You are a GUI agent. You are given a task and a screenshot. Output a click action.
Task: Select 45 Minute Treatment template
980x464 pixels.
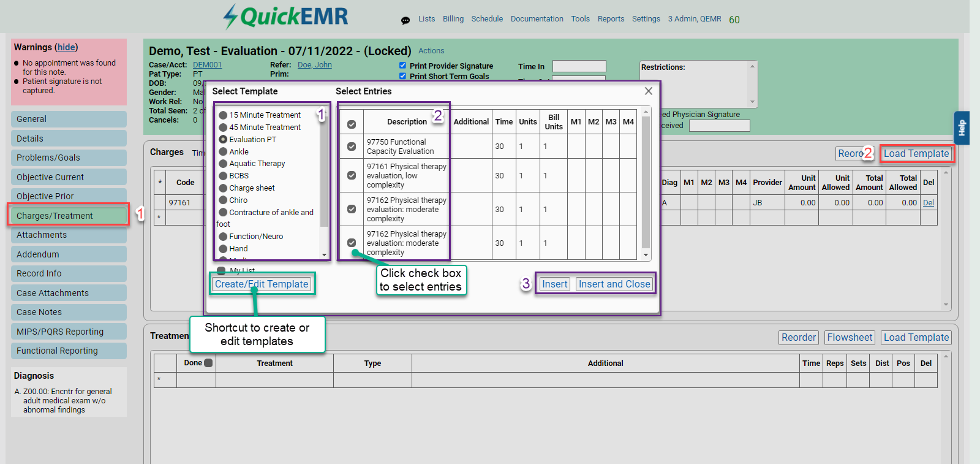tap(223, 127)
